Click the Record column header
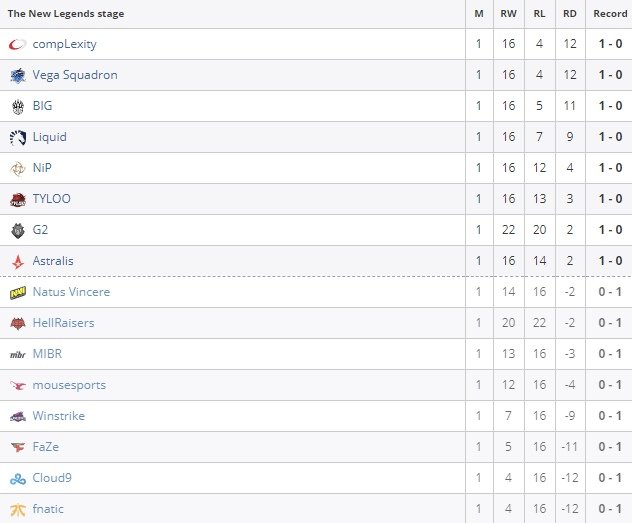The height and width of the screenshot is (523, 632). click(x=610, y=14)
